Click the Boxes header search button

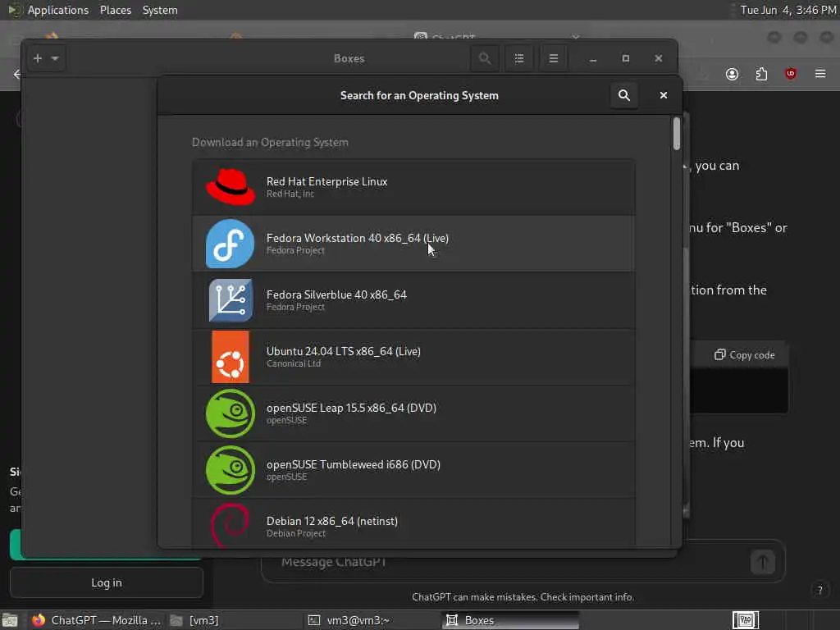tap(484, 58)
